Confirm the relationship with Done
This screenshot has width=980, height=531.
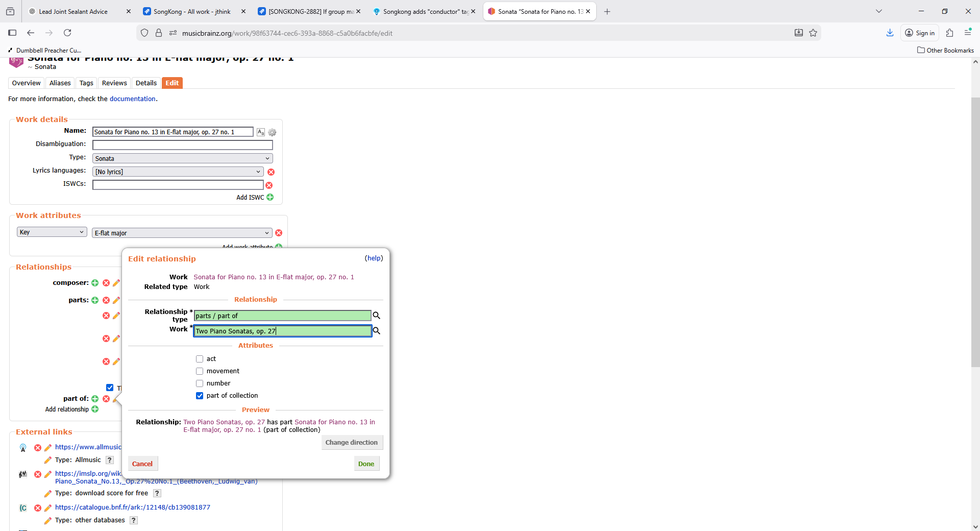coord(366,464)
